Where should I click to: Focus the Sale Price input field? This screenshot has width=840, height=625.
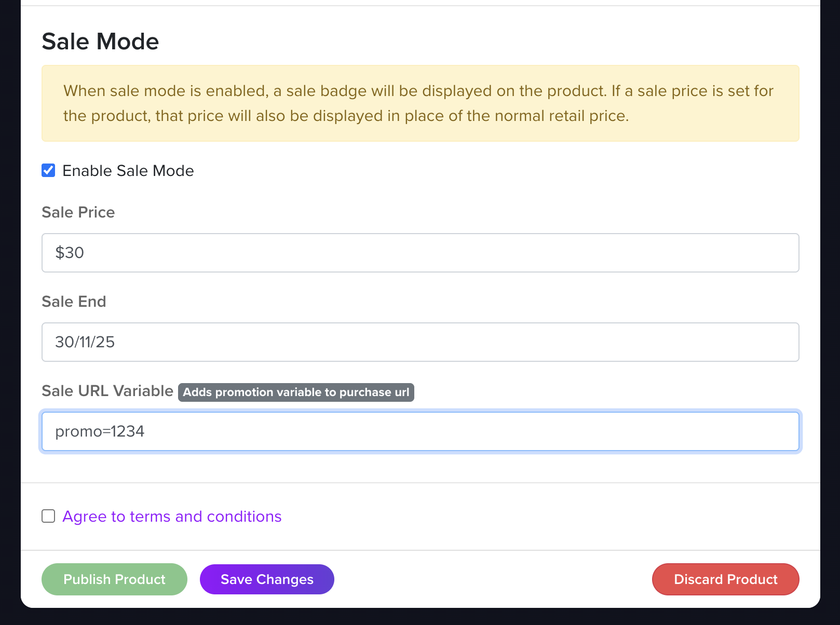pos(419,253)
